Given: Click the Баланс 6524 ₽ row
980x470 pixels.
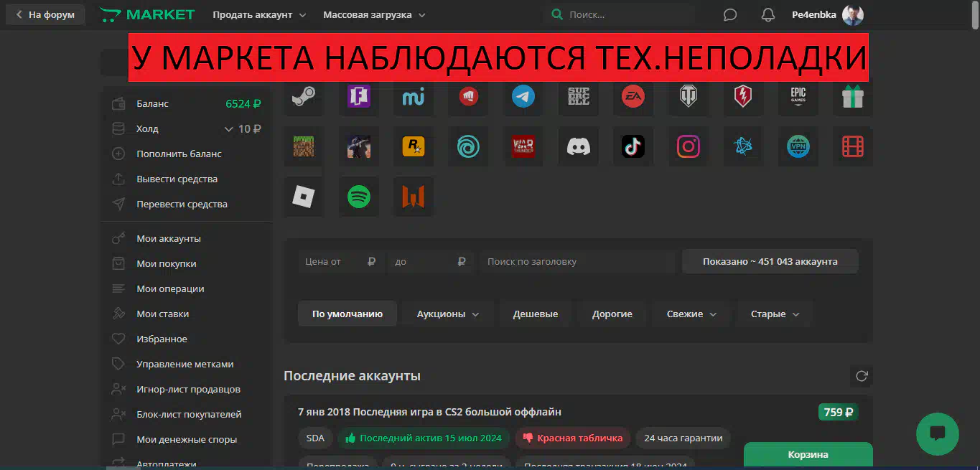Looking at the screenshot, I should tap(186, 103).
